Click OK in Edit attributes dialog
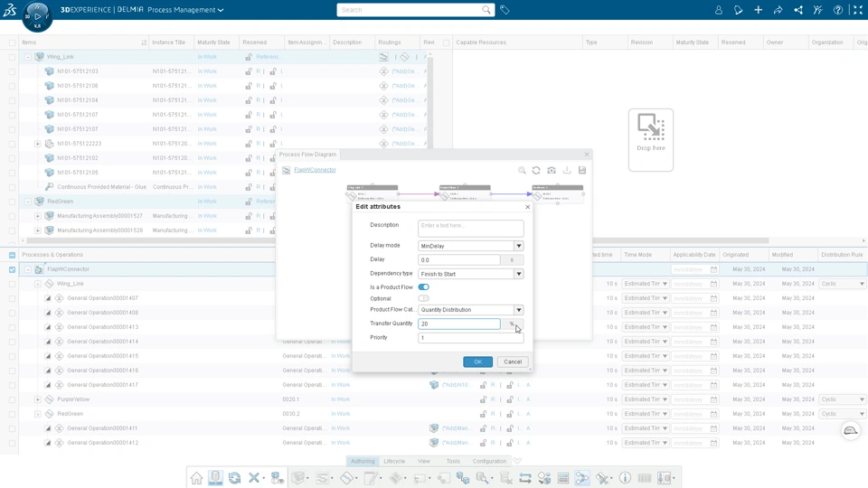Image resolution: width=868 pixels, height=488 pixels. [477, 361]
